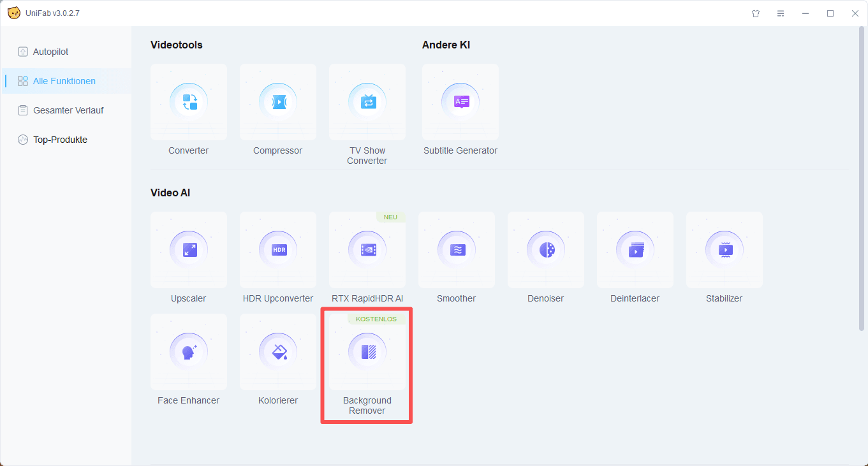The image size is (868, 466).
Task: Launch RTX RapidHDR AI tool
Action: [x=367, y=250]
